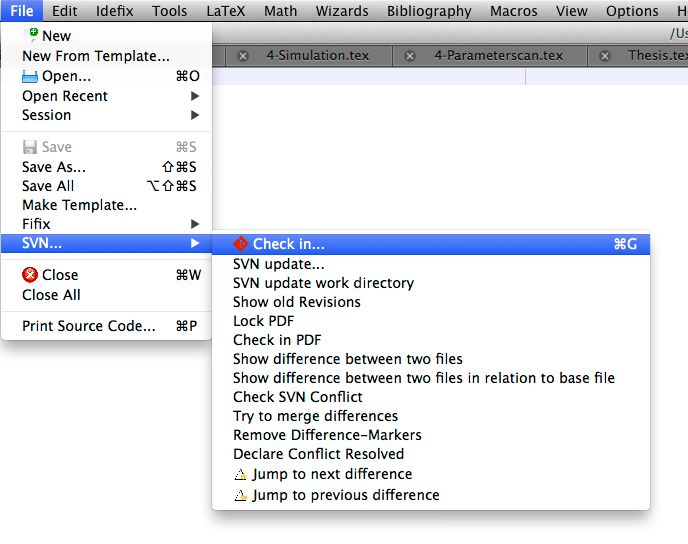Expand the Open Recent submenu arrow

195,96
